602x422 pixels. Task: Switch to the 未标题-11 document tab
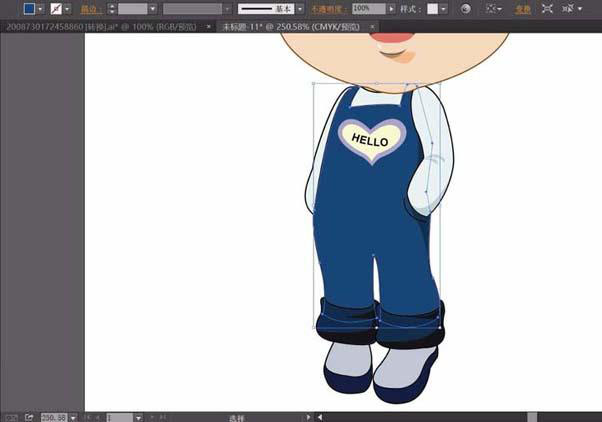point(291,27)
